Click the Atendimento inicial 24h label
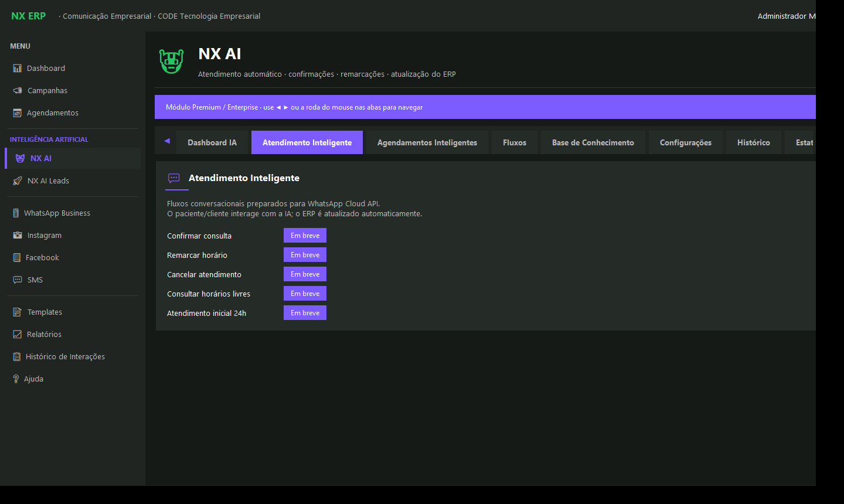 [206, 314]
